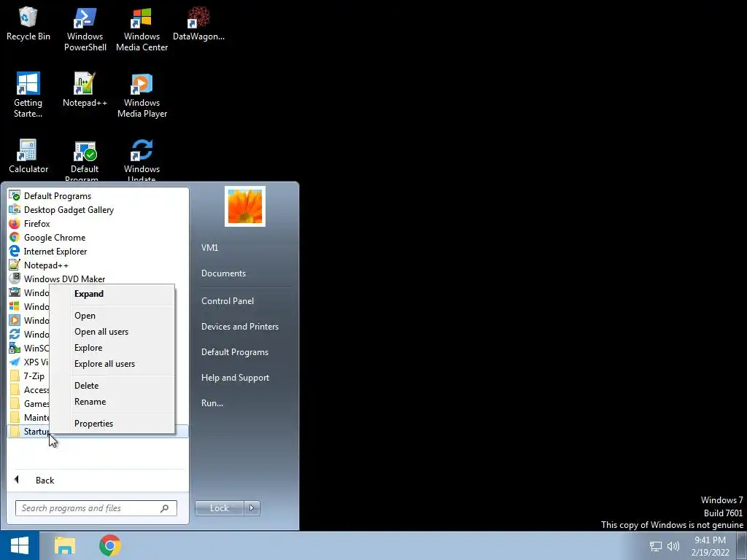Open Control Panel from Start menu

[228, 301]
